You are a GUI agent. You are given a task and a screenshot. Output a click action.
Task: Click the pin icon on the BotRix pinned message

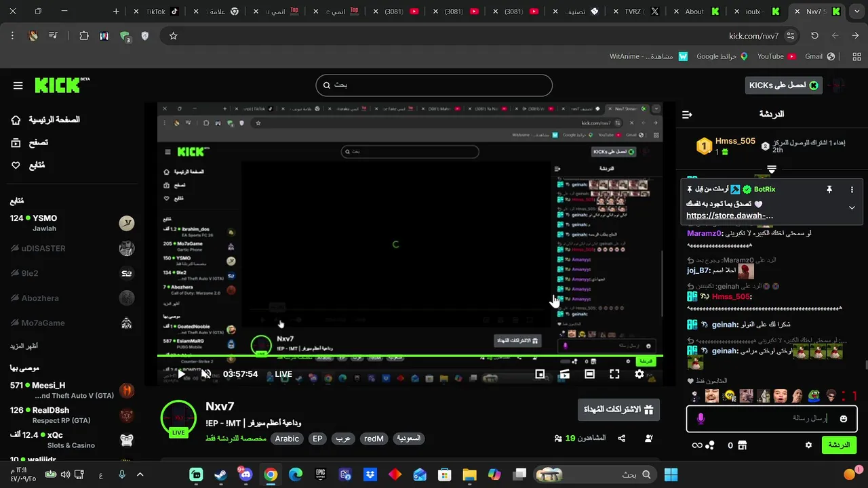click(x=829, y=190)
